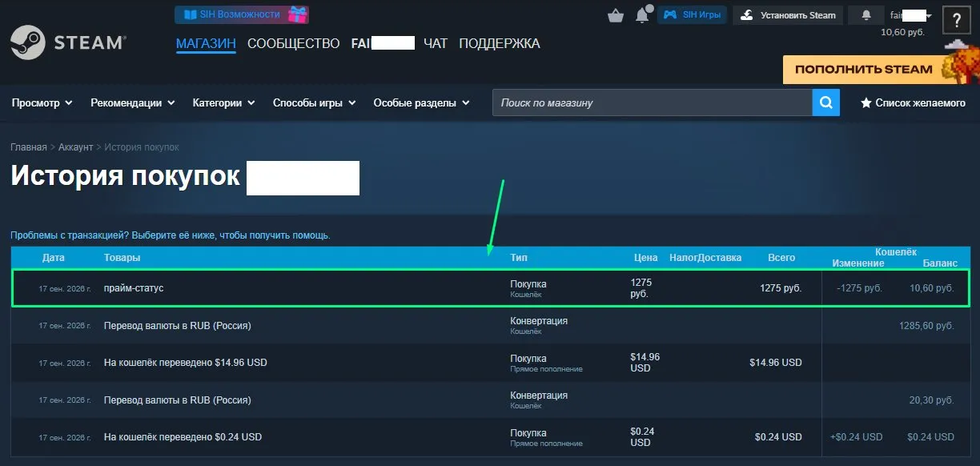Open Steam notifications bell button
Image resolution: width=980 pixels, height=466 pixels.
click(866, 15)
